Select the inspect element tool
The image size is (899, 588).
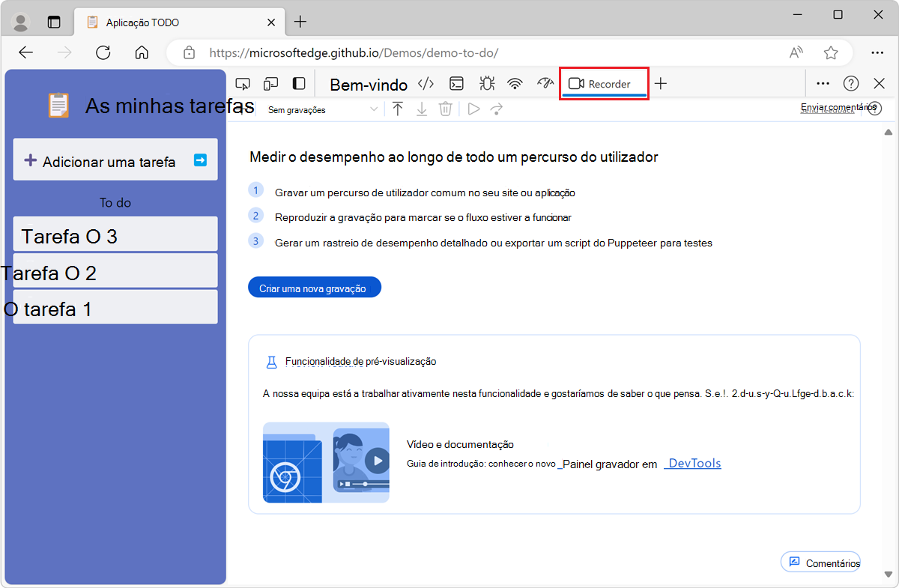pos(243,83)
